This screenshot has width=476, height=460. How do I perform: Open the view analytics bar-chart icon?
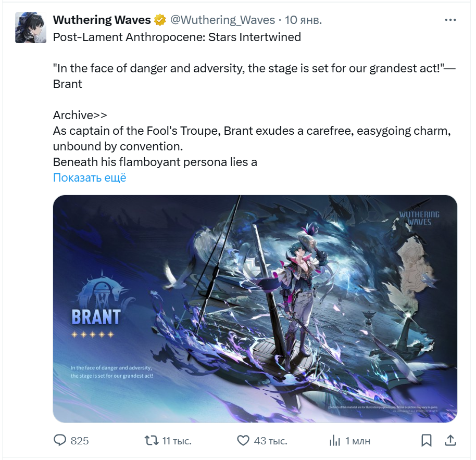334,440
